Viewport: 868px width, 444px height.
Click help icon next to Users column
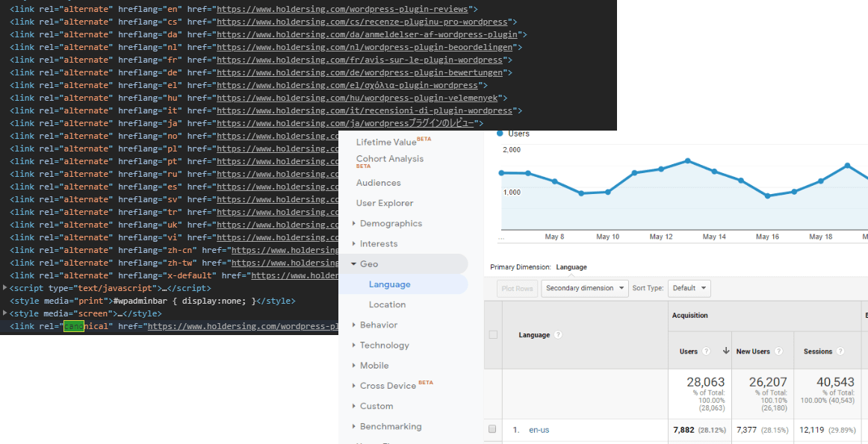706,351
